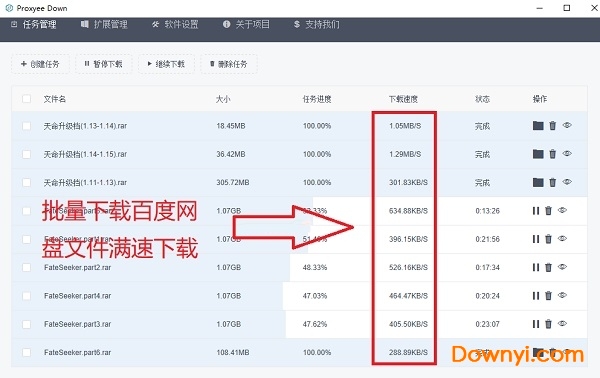View details of FateSeeker.part2.rar
The width and height of the screenshot is (600, 378).
point(562,267)
